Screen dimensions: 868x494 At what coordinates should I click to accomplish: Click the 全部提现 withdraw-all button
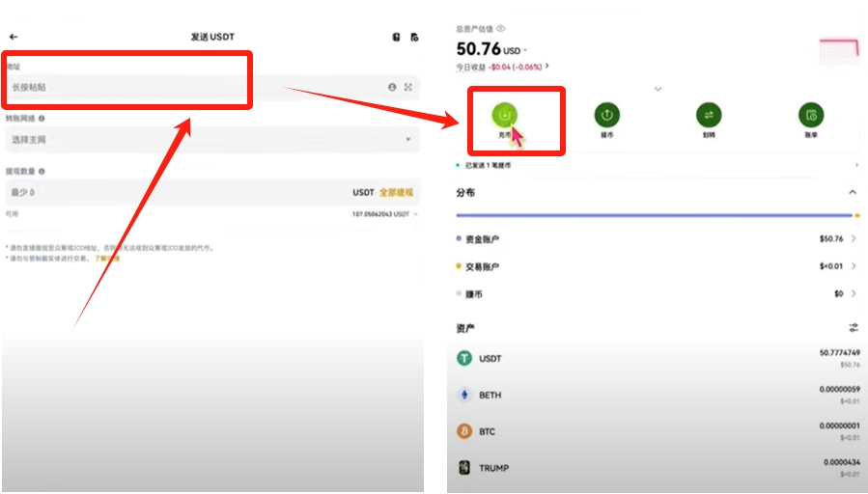397,193
